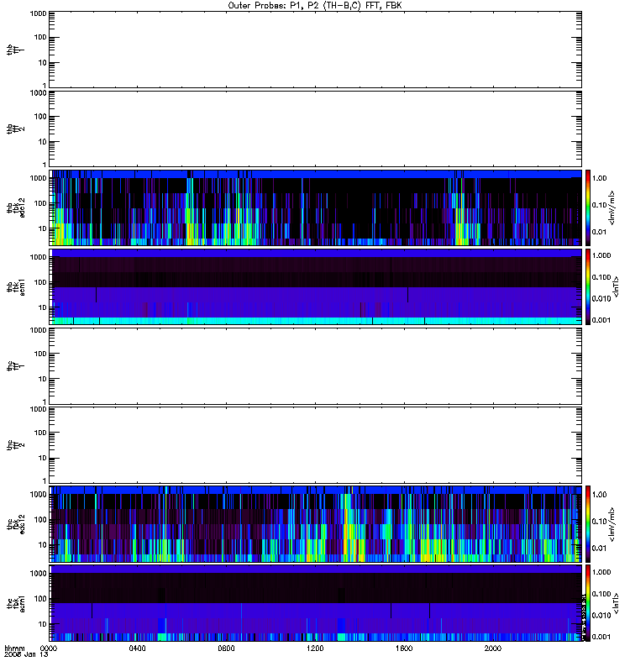Click the '100' tick label of thb fff 2 panel
Image resolution: width=630 pixels, height=672 pixels.
pos(40,117)
